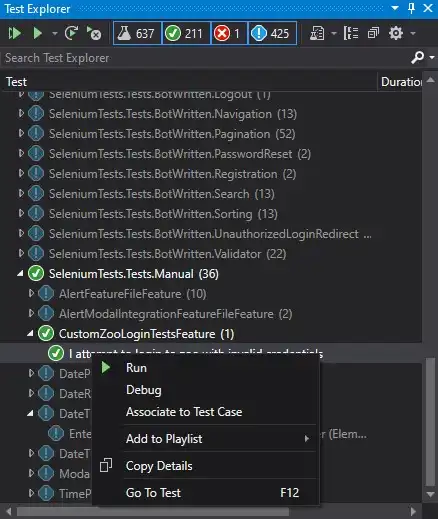Viewport: 438px width, 519px height.
Task: Choose Associate to Test Case menu entry
Action: [x=205, y=412]
